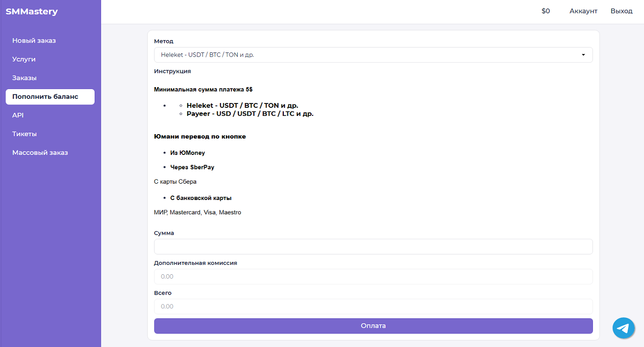This screenshot has width=644, height=347.
Task: Click the $0 balance indicator
Action: [x=545, y=11]
